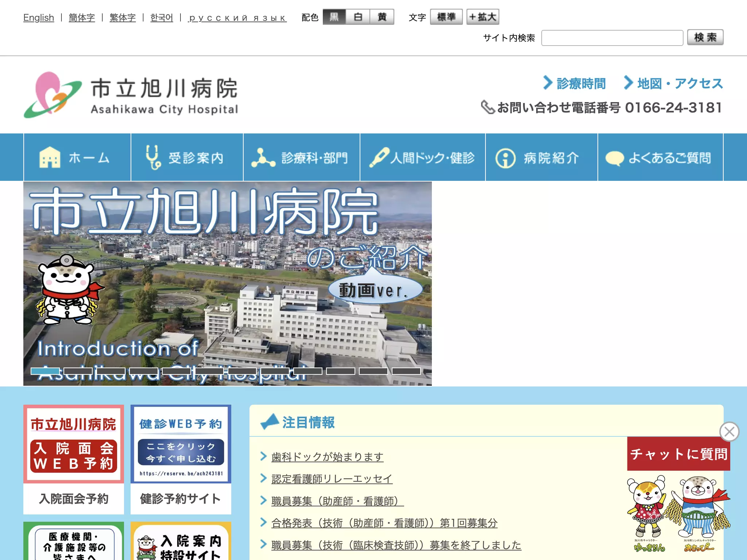747x560 pixels.
Task: Go to ホーム in navigation bar
Action: click(x=77, y=157)
